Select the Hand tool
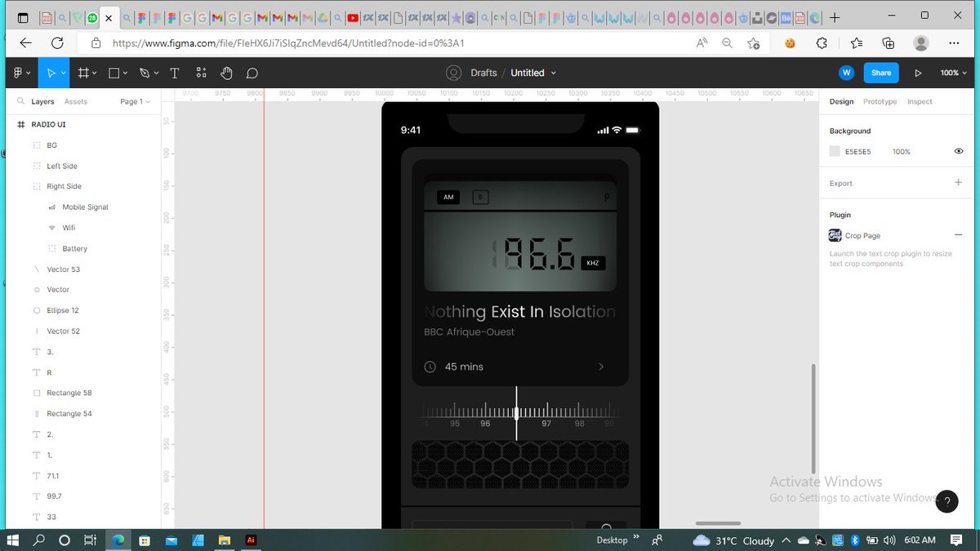Screen dimensions: 980x551 [226, 73]
